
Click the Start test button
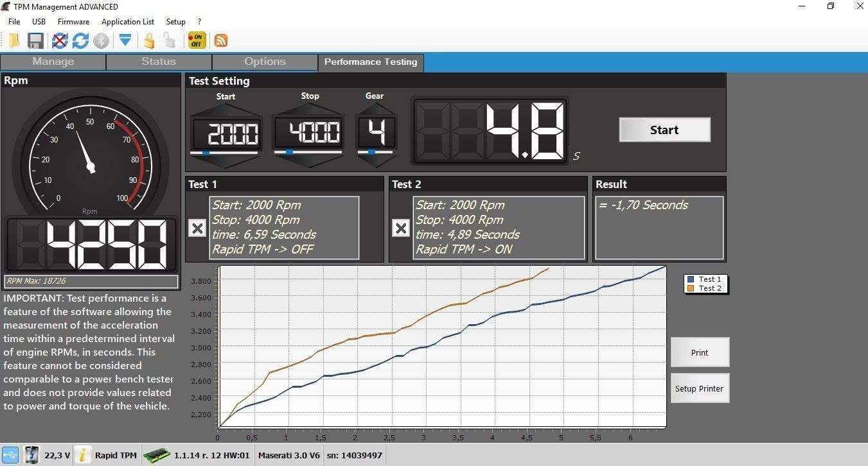(x=664, y=130)
